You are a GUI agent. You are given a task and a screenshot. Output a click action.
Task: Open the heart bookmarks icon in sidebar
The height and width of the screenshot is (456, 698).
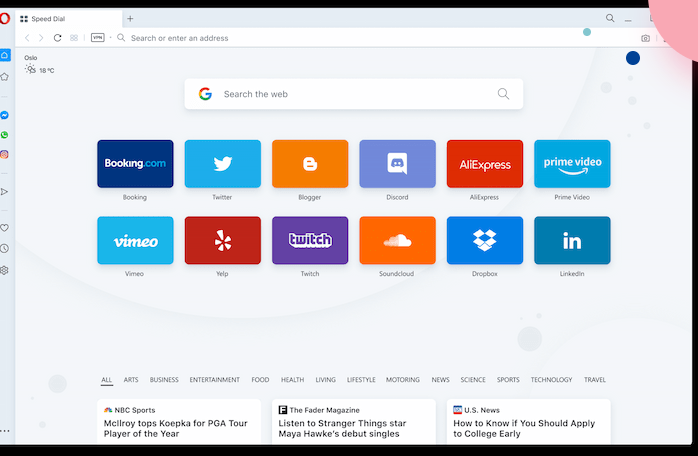click(4, 228)
